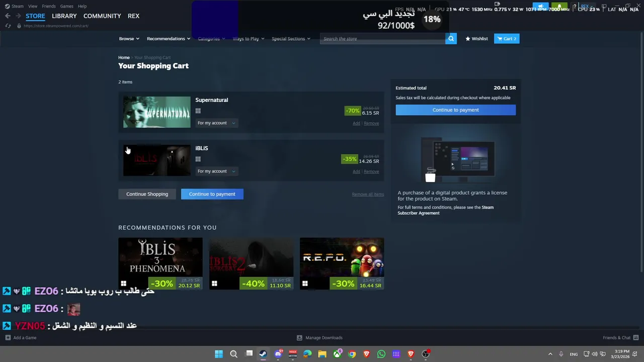The width and height of the screenshot is (644, 362).
Task: Click Continue Shopping button
Action: 147,194
